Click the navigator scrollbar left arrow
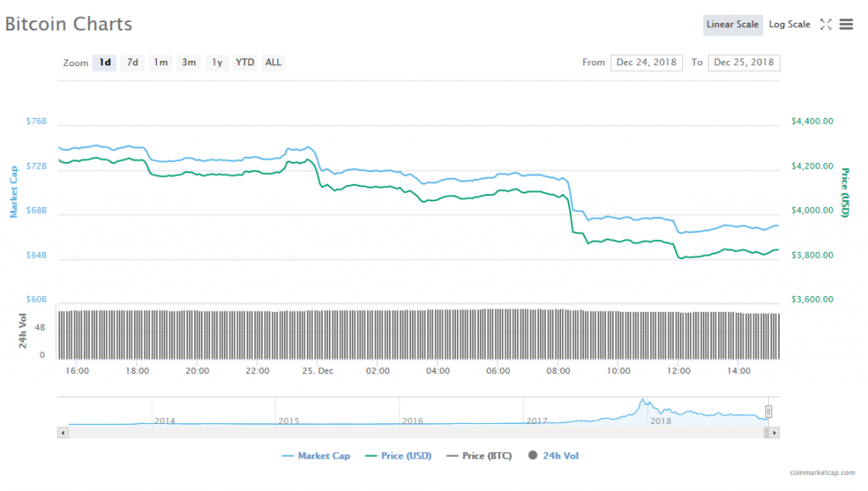 point(62,432)
